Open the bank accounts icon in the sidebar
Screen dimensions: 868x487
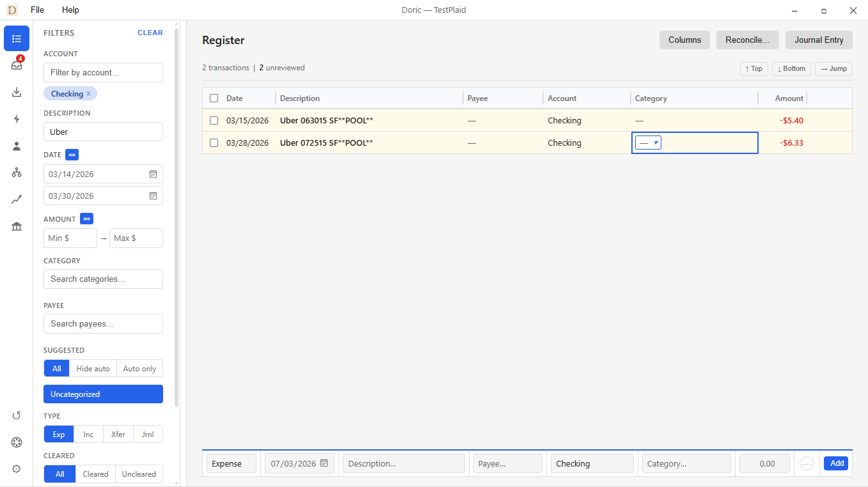click(x=17, y=226)
